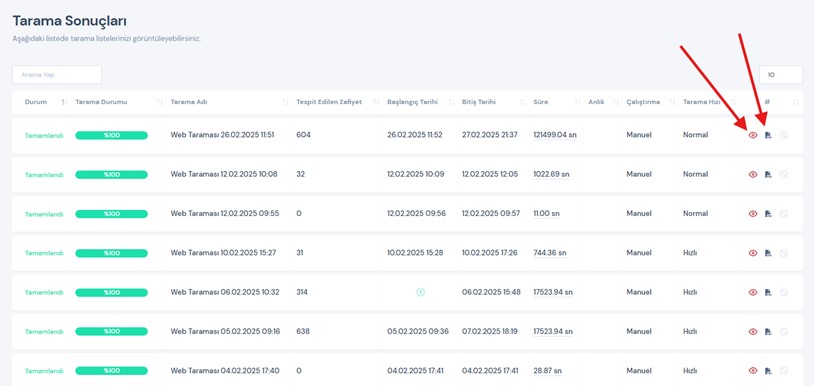The width and height of the screenshot is (814, 386).
Task: Click scan name Web Taraması 12.02.2025 10:08
Action: (224, 174)
